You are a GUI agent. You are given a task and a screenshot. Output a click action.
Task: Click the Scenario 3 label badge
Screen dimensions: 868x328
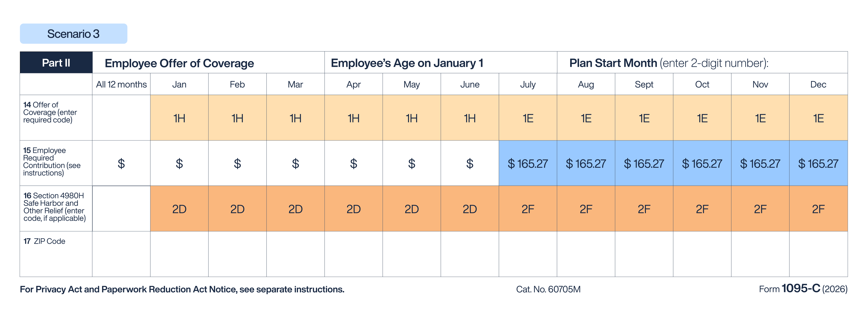click(x=73, y=34)
